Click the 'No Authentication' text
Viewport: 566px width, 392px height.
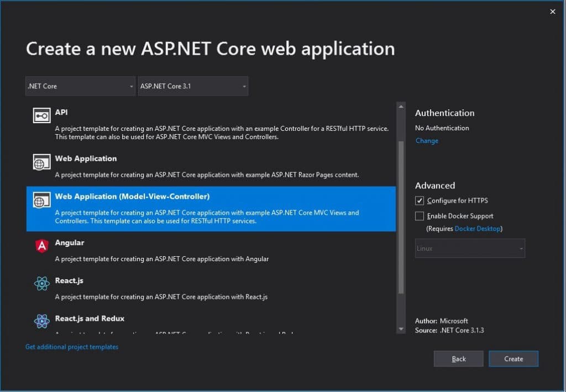442,128
